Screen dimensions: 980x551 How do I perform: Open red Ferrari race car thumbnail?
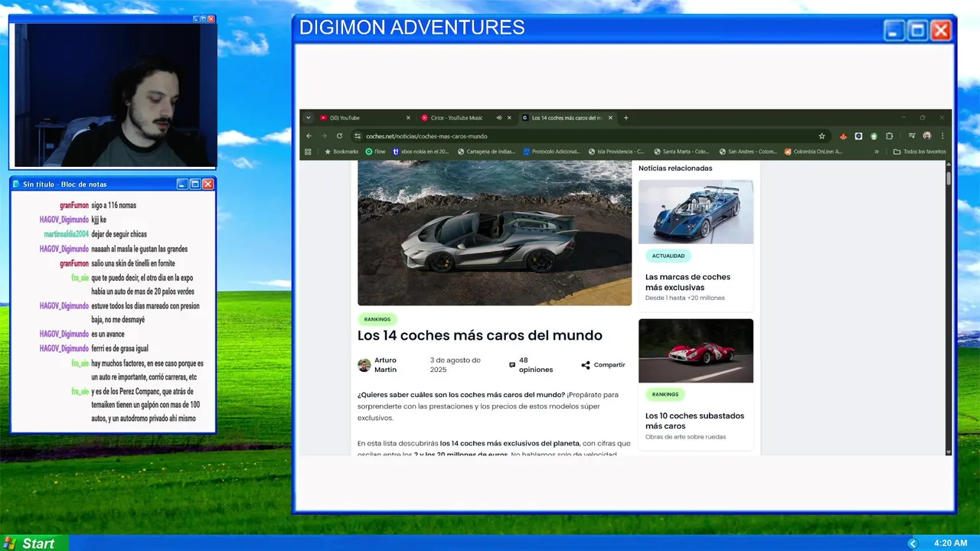696,350
